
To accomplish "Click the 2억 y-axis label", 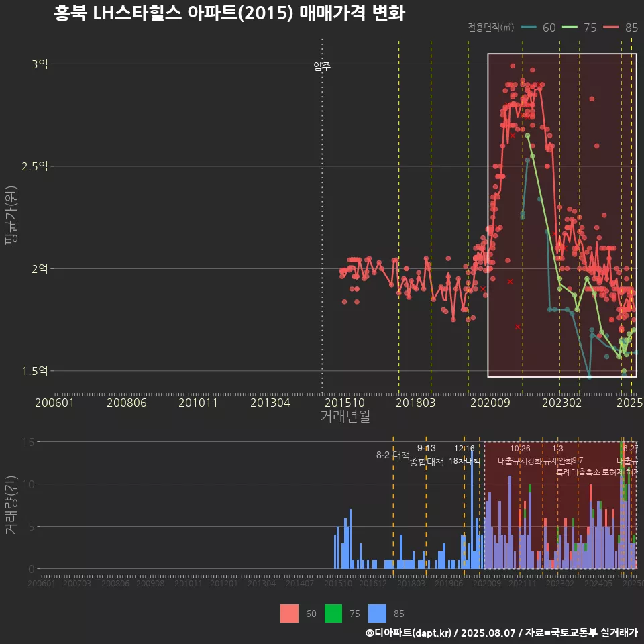I will (x=40, y=268).
